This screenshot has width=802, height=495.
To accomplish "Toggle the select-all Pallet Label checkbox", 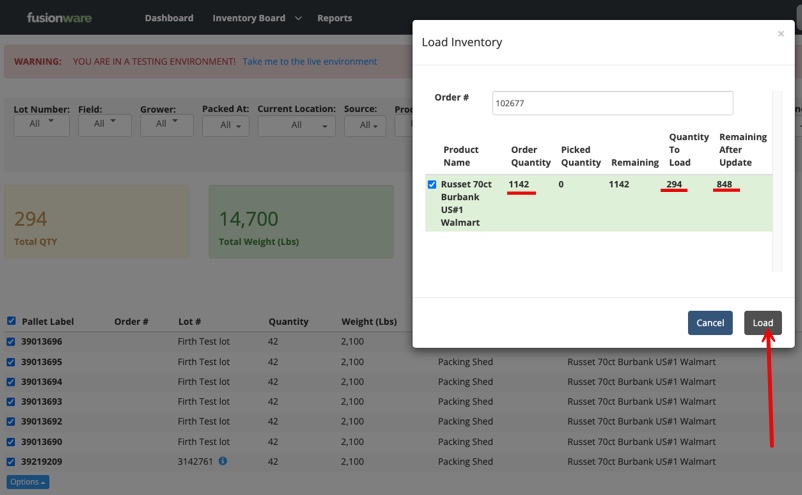I will [11, 321].
